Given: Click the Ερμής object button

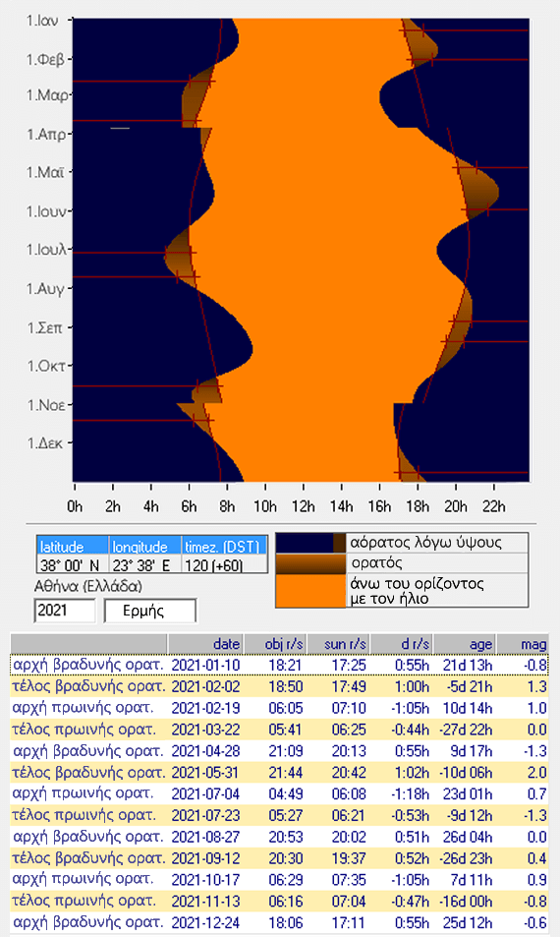Looking at the screenshot, I should point(150,611).
